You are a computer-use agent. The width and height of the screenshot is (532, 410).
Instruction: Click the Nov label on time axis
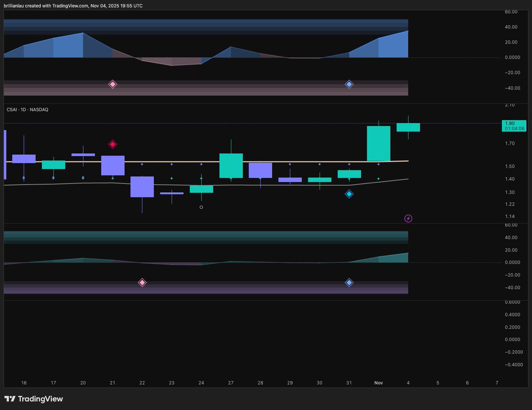pos(379,383)
